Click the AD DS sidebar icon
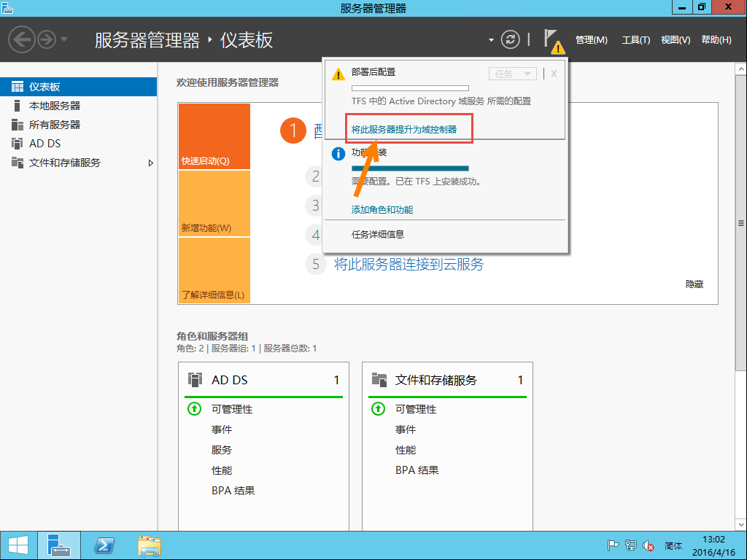This screenshot has width=747, height=560. click(x=18, y=144)
